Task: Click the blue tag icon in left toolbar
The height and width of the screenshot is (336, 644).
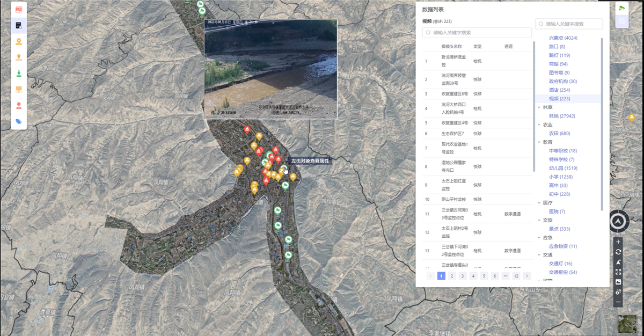Action: pyautogui.click(x=19, y=121)
